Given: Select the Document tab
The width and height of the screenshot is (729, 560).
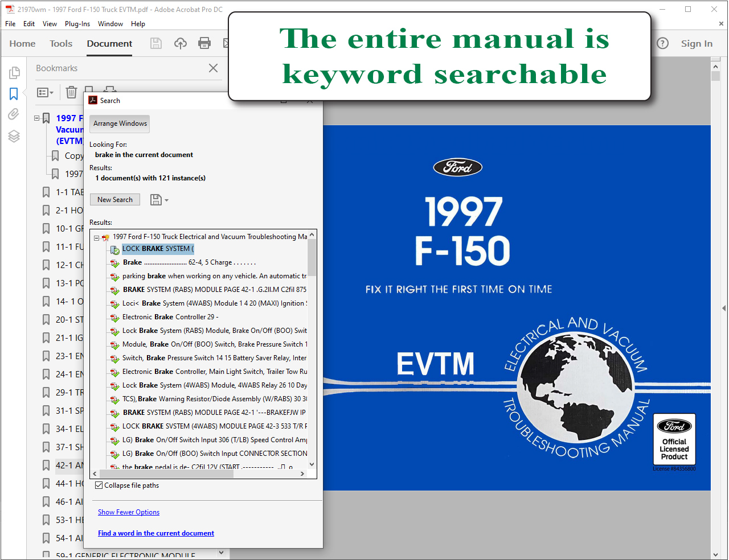Looking at the screenshot, I should tap(109, 43).
